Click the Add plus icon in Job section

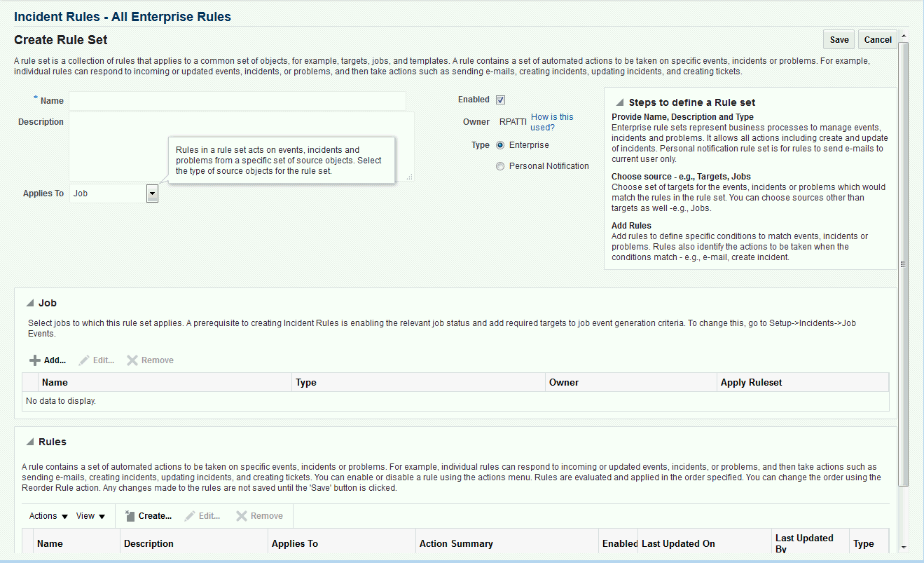tap(34, 360)
